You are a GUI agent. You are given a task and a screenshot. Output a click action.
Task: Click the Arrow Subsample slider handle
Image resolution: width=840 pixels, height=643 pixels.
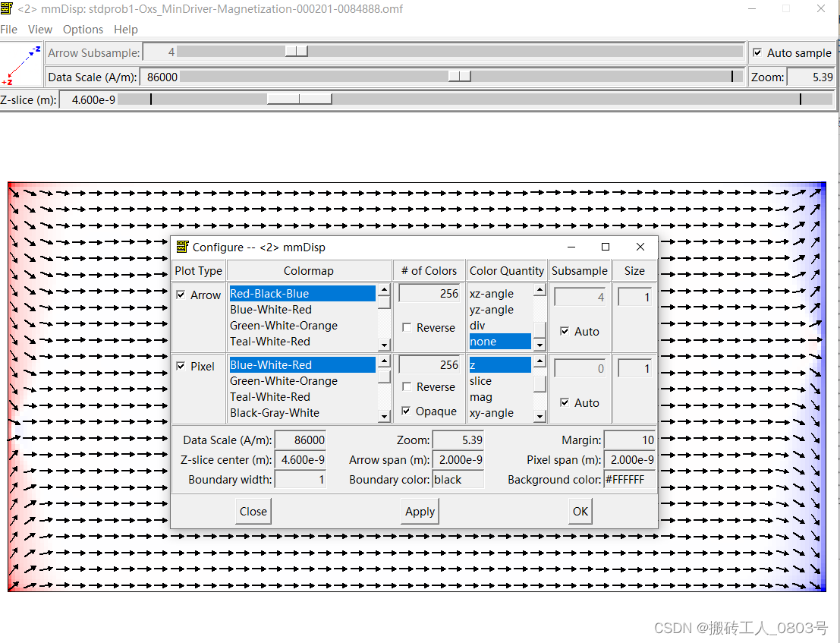click(x=296, y=52)
